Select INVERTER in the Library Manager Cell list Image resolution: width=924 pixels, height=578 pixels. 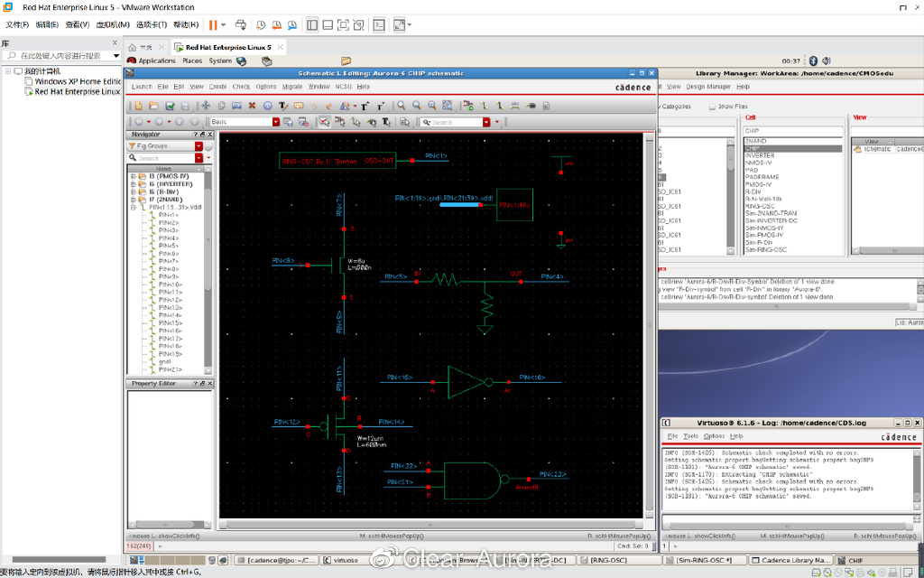[760, 155]
